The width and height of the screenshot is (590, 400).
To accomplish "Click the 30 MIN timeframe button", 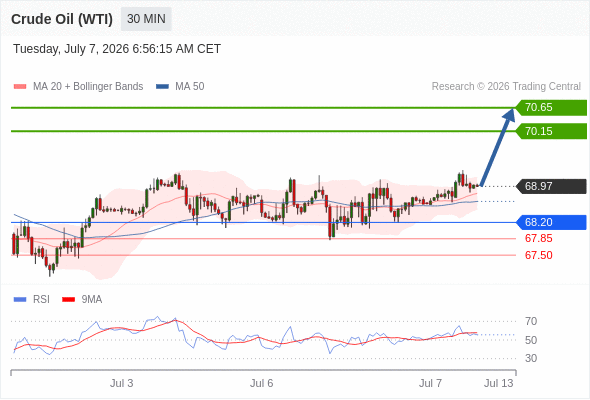I will tap(146, 19).
